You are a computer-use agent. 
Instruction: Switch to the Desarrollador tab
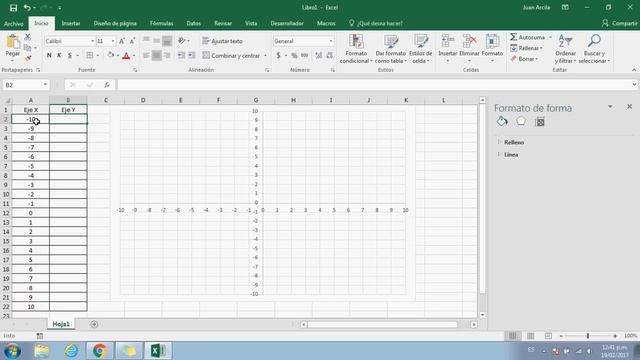coord(287,23)
